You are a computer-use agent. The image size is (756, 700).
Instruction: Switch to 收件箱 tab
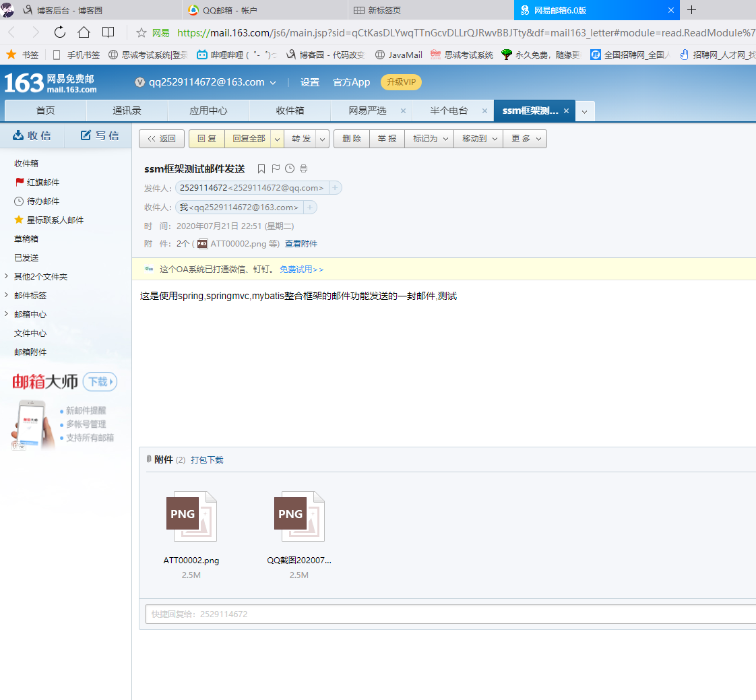click(290, 111)
